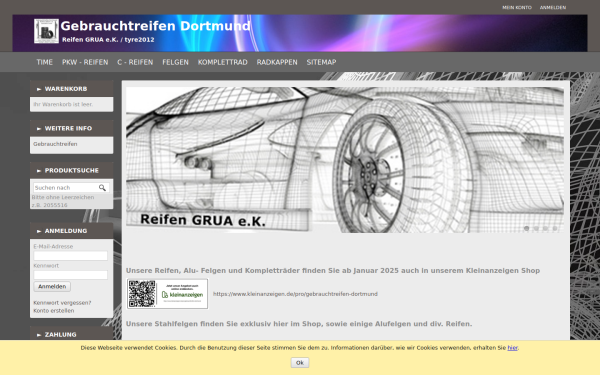Click the shop logo icon in header
The image size is (600, 375).
coord(46,31)
